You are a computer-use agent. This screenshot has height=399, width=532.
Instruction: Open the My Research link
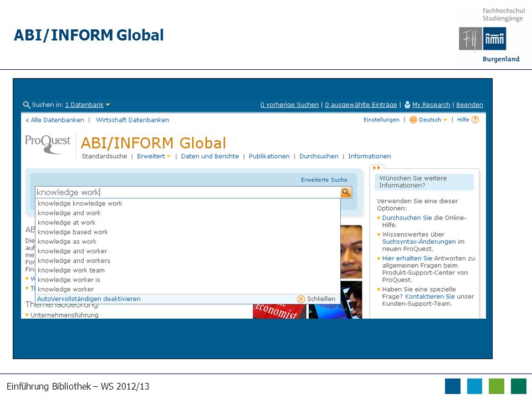tap(431, 105)
